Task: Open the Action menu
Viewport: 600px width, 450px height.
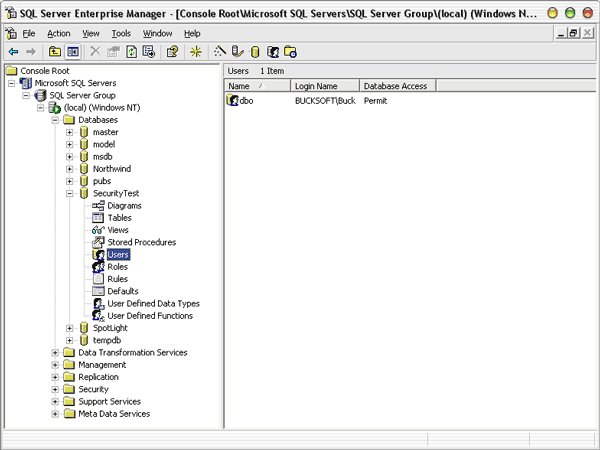Action: point(58,33)
